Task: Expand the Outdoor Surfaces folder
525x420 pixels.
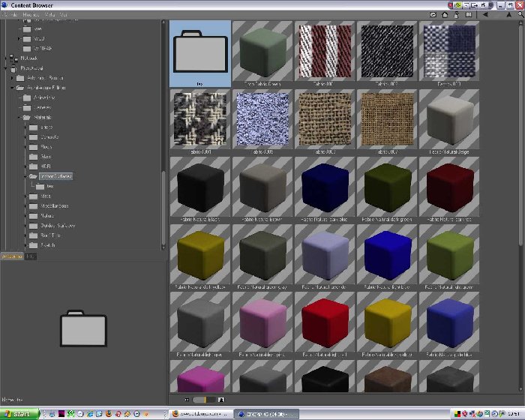Action: point(25,226)
